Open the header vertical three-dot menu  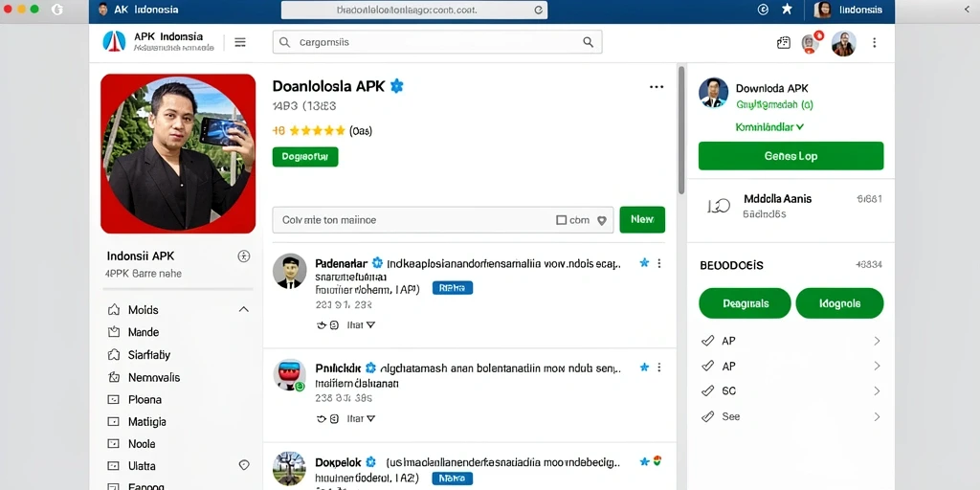tap(875, 42)
